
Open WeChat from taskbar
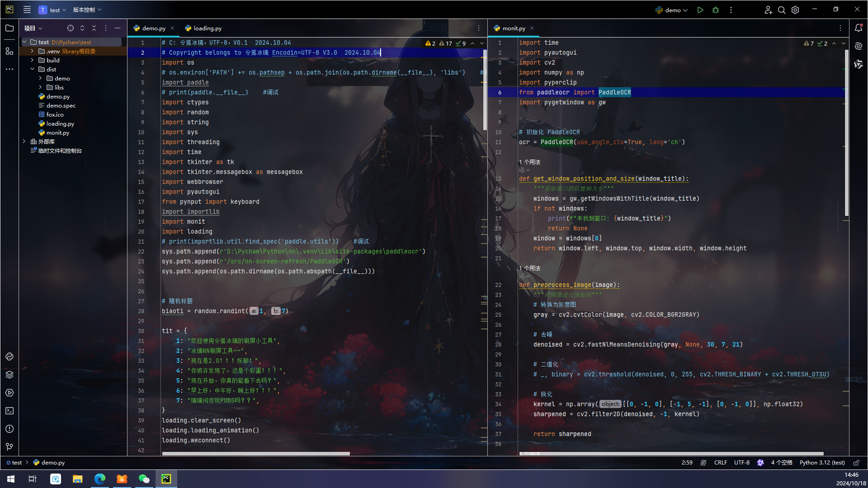coord(144,479)
